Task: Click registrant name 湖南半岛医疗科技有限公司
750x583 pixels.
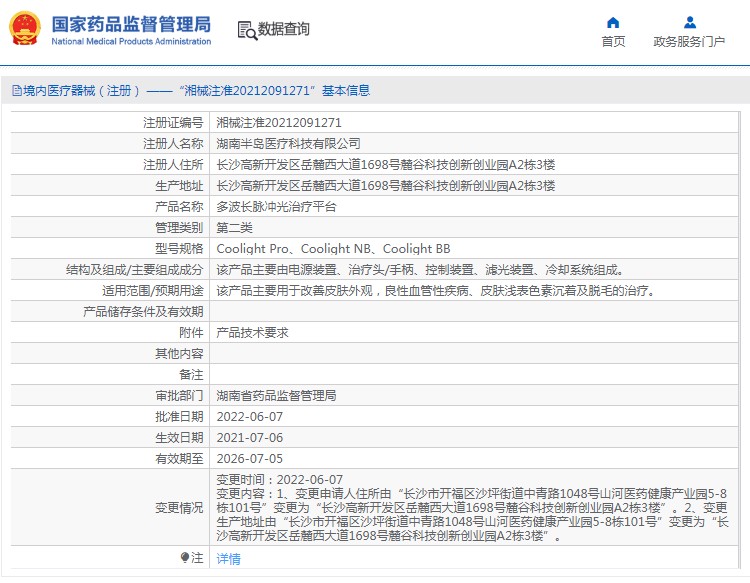Action: 288,144
